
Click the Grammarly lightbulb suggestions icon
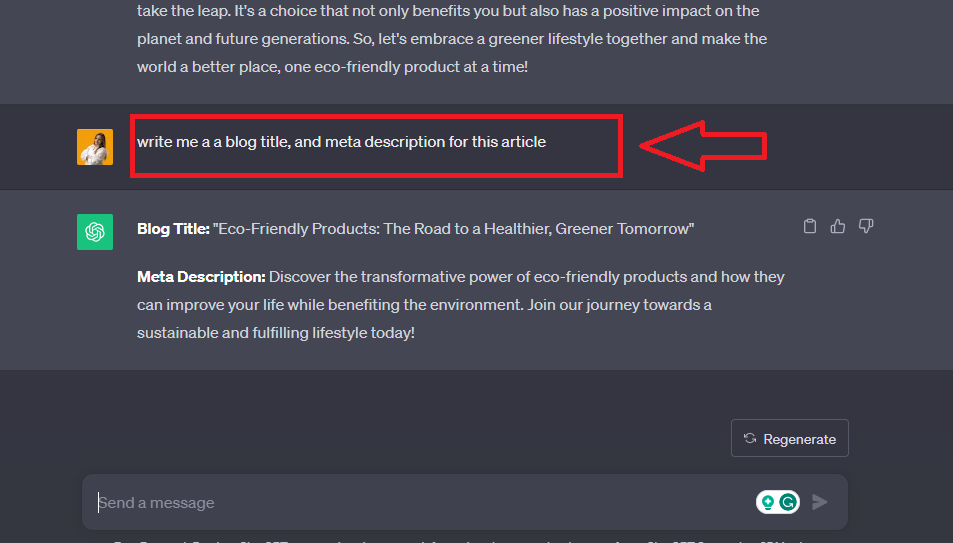[768, 502]
